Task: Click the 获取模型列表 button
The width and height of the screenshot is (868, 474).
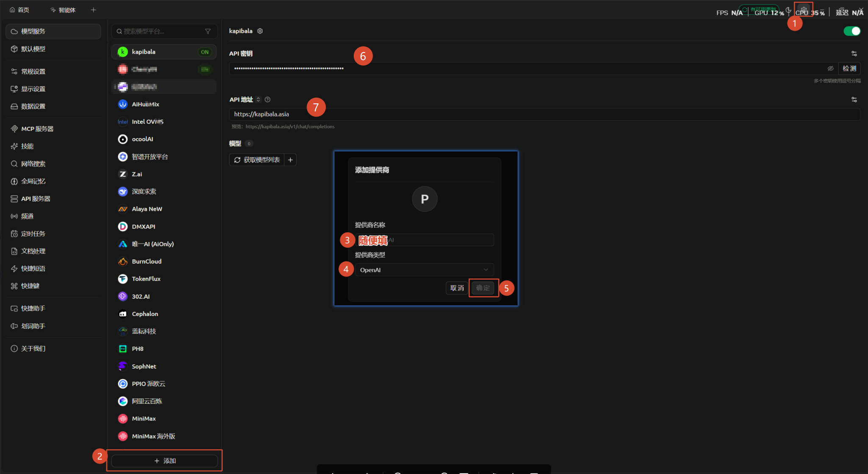Action: click(257, 160)
